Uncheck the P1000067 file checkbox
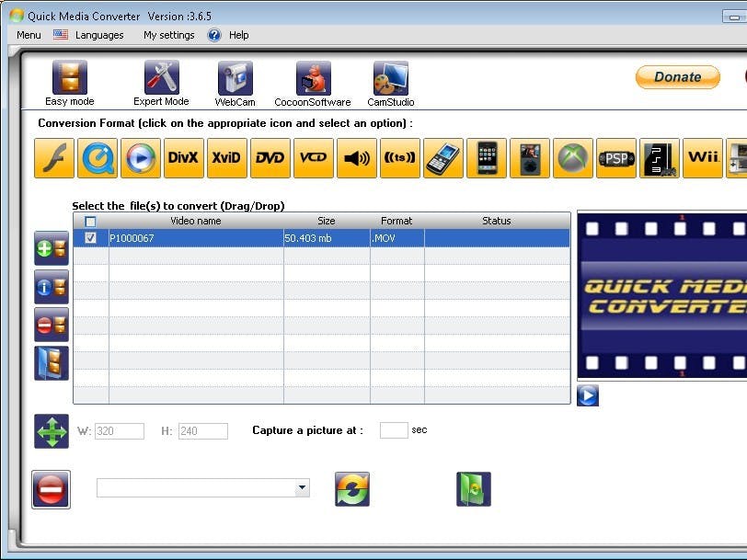 pos(90,237)
